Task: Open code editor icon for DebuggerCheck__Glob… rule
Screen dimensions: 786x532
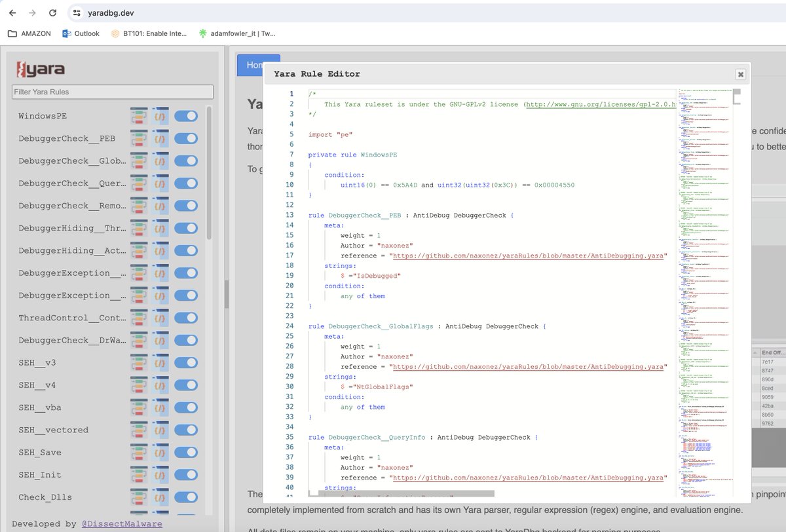Action: point(160,161)
